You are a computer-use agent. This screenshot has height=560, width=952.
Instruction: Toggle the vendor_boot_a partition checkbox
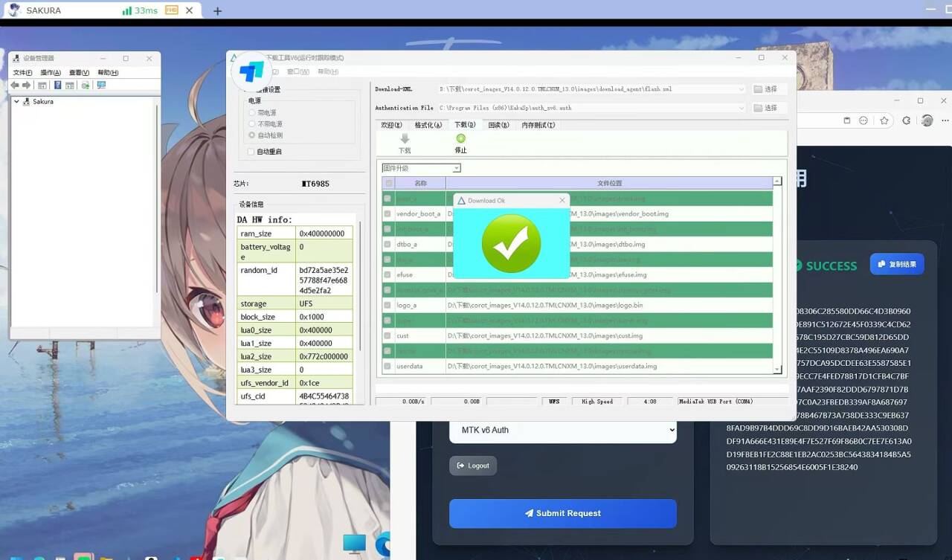(387, 213)
